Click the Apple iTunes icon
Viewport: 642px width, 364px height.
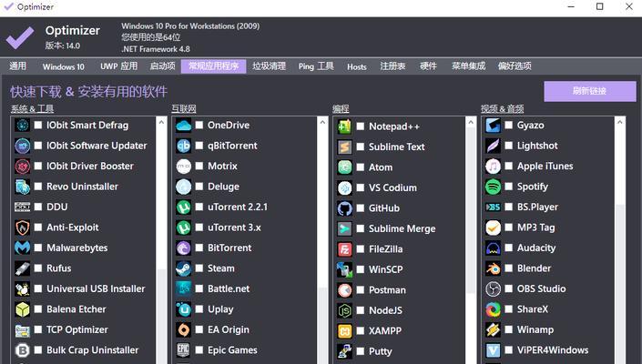493,166
